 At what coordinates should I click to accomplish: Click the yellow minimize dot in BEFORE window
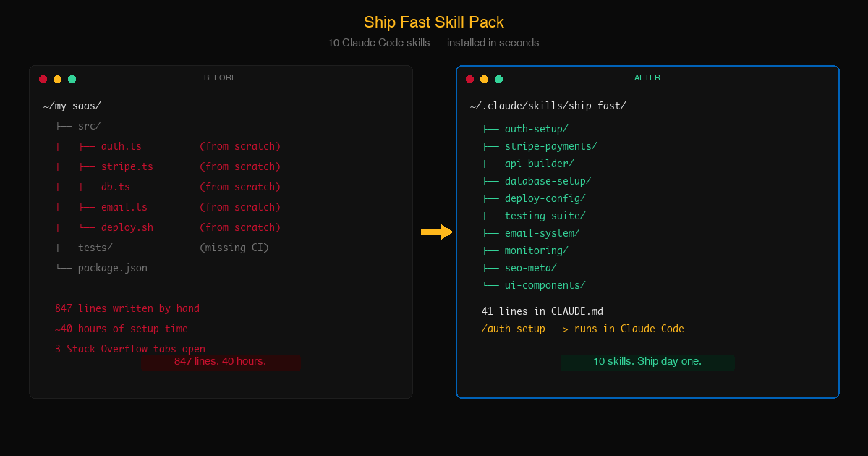tap(58, 80)
